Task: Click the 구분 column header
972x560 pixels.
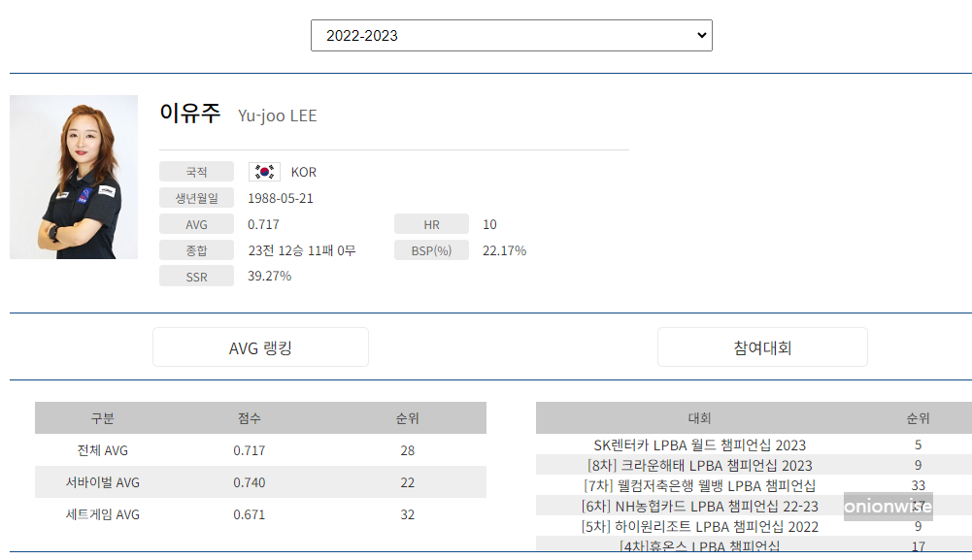Action: pos(101,417)
